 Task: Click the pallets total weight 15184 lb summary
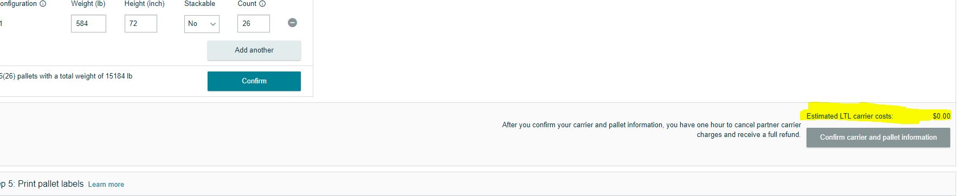pos(66,76)
